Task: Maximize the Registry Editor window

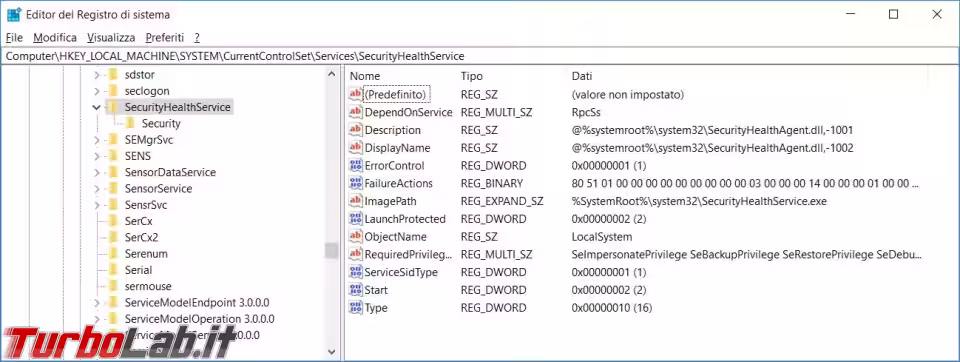Action: point(893,15)
